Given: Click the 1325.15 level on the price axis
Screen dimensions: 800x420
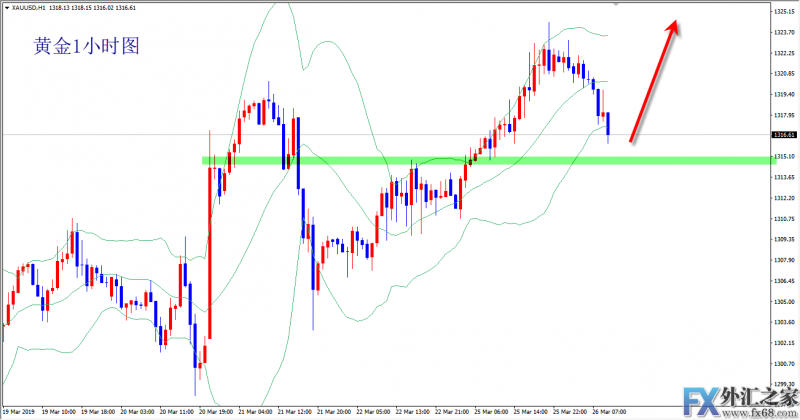Looking at the screenshot, I should tap(783, 11).
